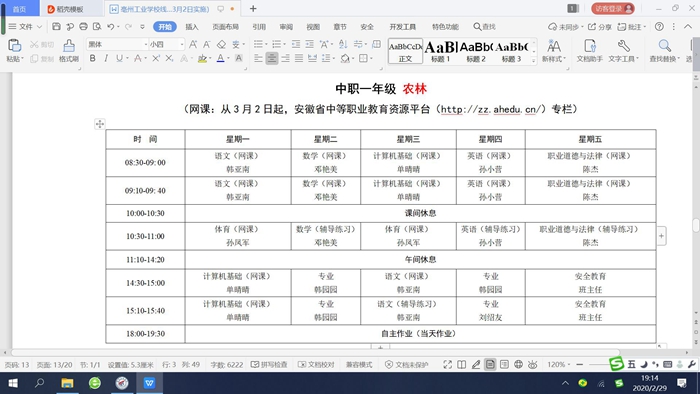Click the red font color button
Viewport: 700px width, 394px height.
pos(221,58)
